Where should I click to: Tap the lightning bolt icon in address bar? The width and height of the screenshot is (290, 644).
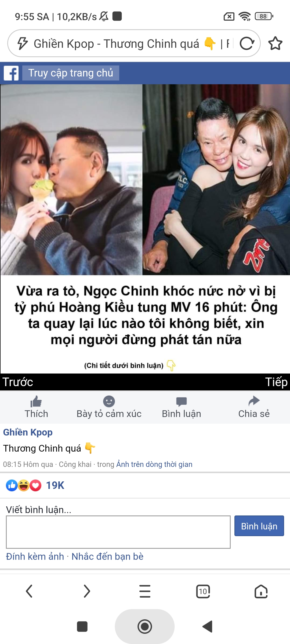click(x=23, y=43)
